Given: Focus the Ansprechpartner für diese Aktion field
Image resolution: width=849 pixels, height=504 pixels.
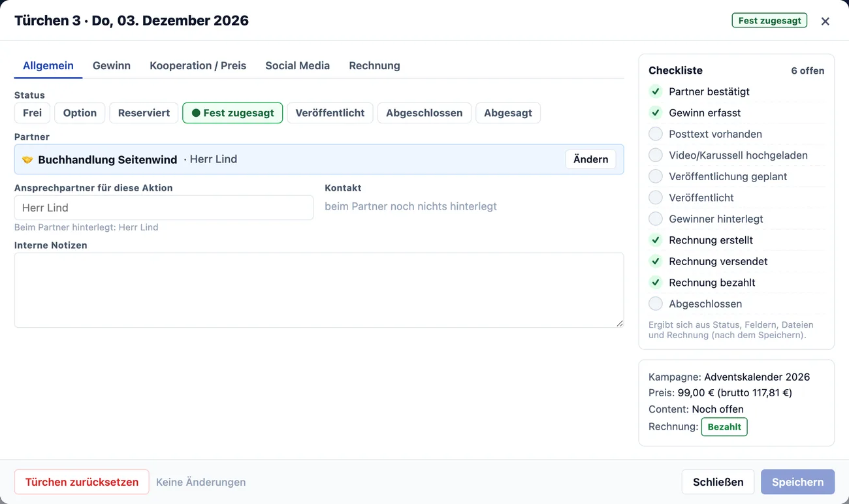Looking at the screenshot, I should point(164,208).
